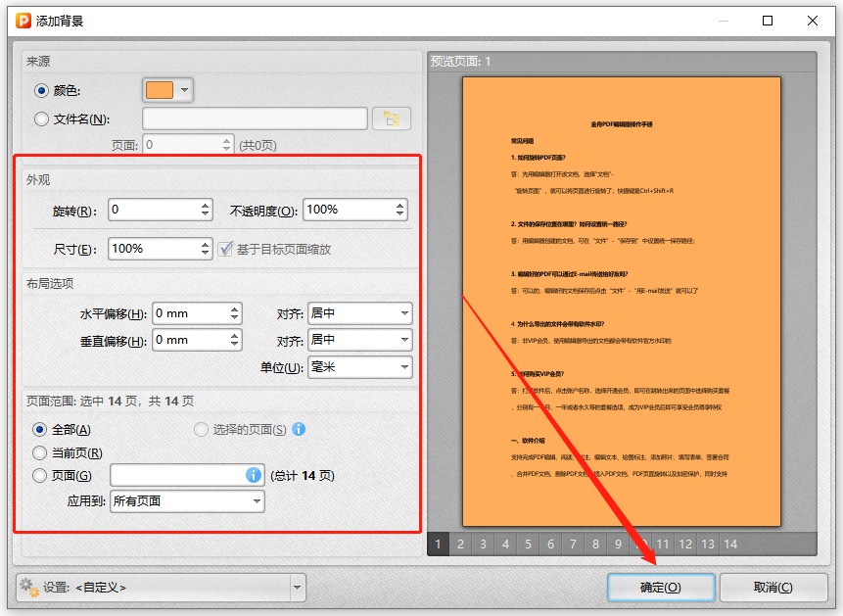Viewport: 843px width, 616px height.
Task: Select the 当前页(R) radio button
Action: pyautogui.click(x=39, y=453)
